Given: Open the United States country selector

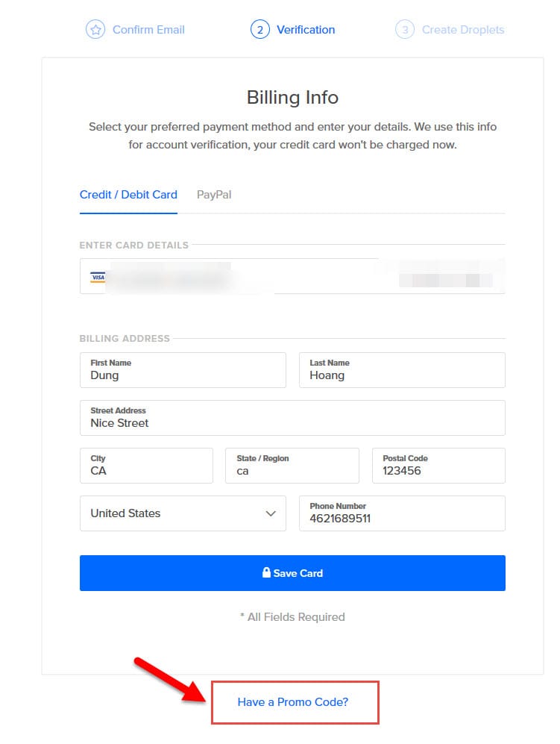Looking at the screenshot, I should (183, 513).
